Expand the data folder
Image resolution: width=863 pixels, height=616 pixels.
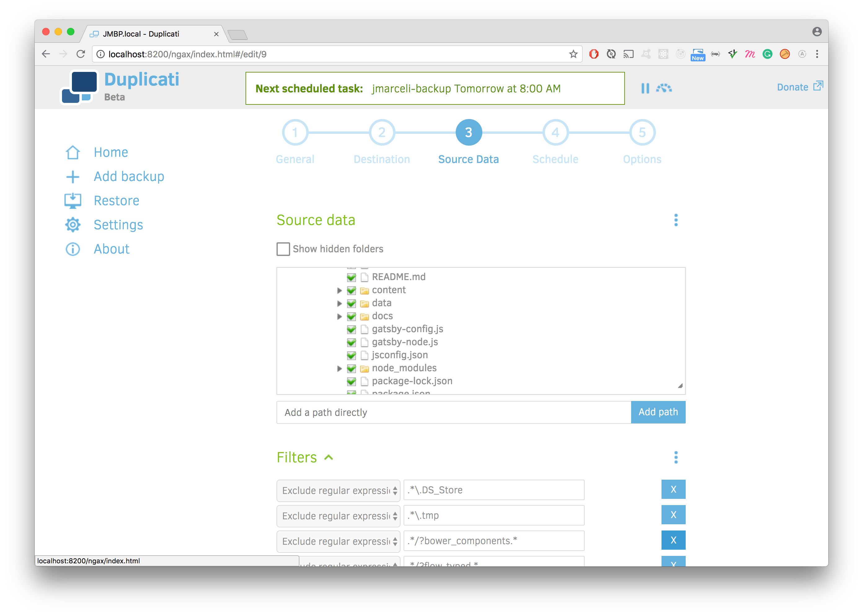339,303
